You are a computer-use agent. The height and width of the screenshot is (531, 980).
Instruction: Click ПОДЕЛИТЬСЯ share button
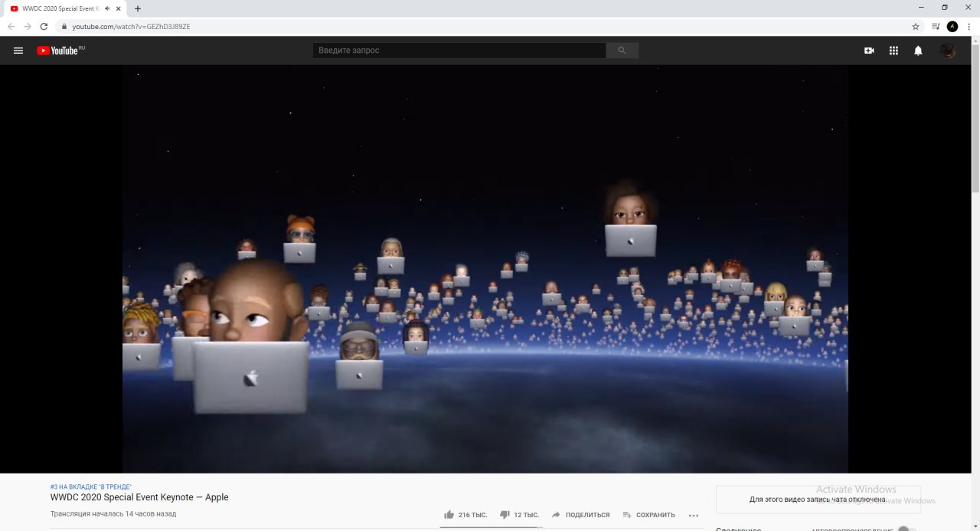pos(580,515)
